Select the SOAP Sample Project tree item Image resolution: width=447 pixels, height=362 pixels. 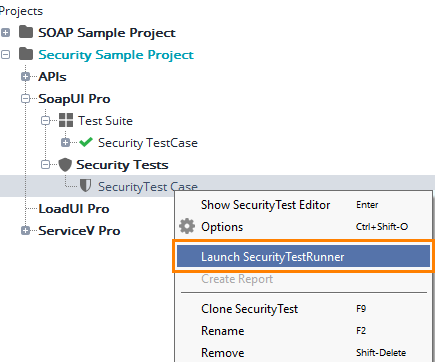(107, 33)
